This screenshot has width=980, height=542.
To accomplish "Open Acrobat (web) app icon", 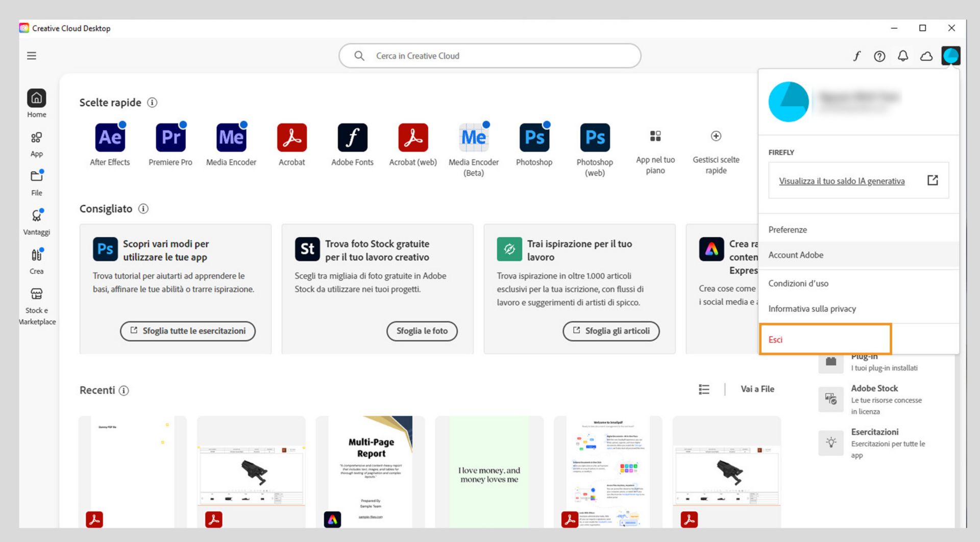I will pyautogui.click(x=413, y=137).
